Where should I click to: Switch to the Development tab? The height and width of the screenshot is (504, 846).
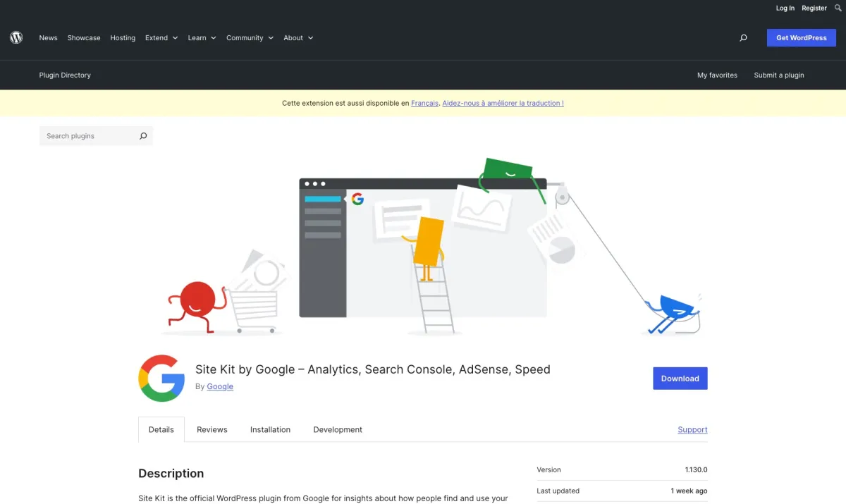coord(338,429)
